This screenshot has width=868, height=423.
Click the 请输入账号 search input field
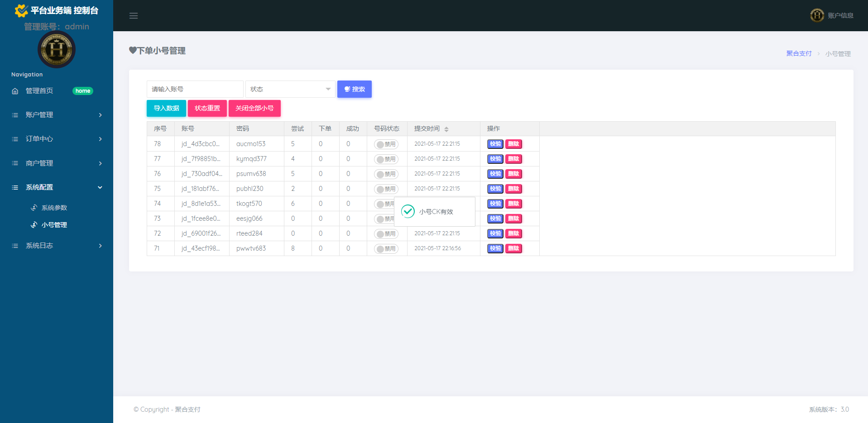click(x=195, y=89)
